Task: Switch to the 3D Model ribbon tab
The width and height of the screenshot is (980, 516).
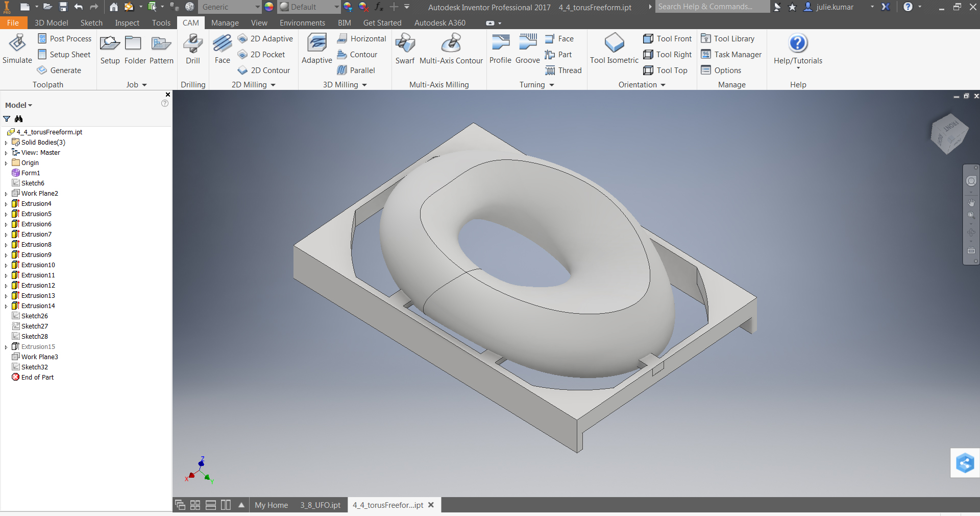Action: coord(51,23)
